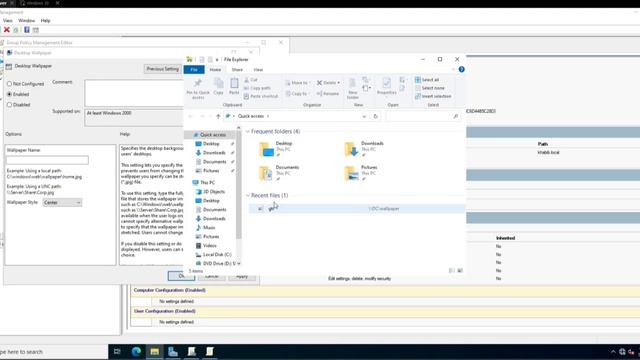Open the Copy to dropdown
The width and height of the screenshot is (640, 360).
pos(297,93)
